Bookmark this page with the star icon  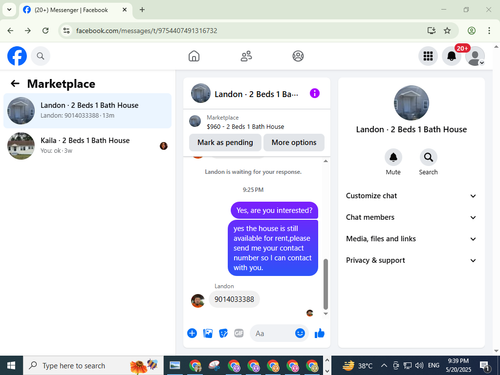pos(447,31)
